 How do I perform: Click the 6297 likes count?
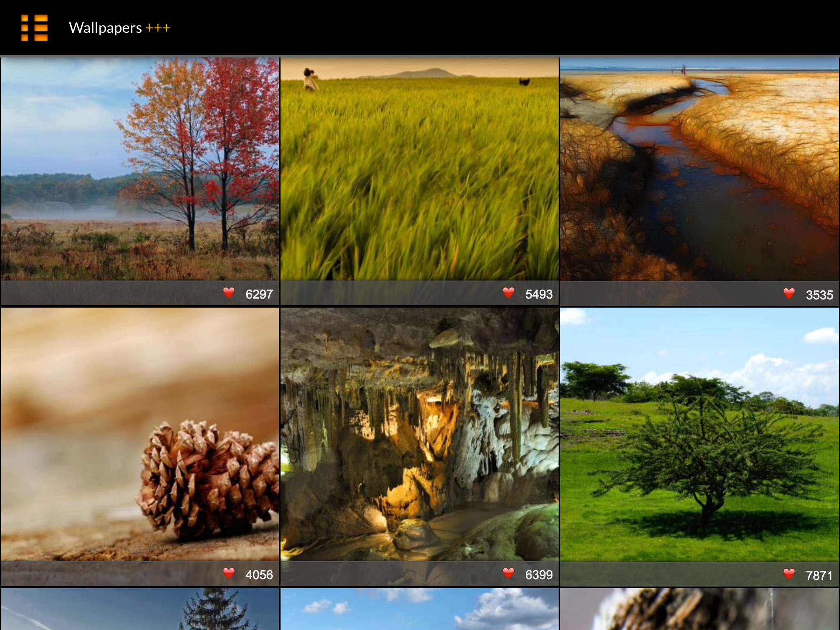pyautogui.click(x=259, y=294)
